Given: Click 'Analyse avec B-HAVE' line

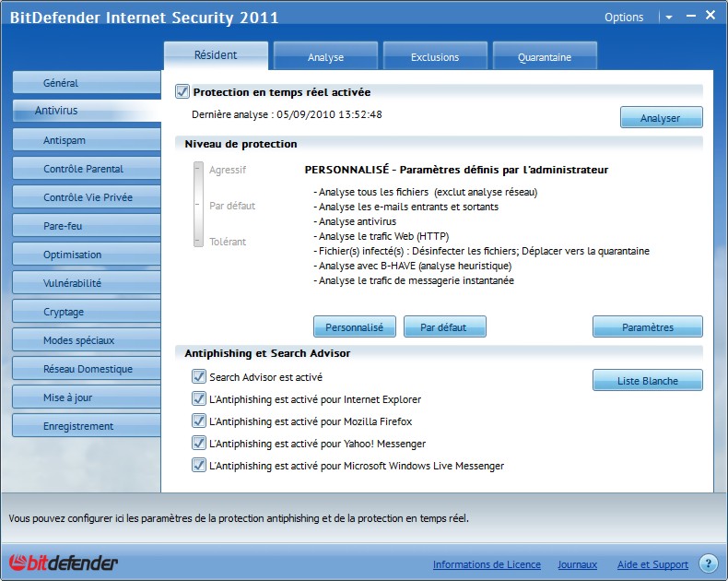Looking at the screenshot, I should click(412, 266).
